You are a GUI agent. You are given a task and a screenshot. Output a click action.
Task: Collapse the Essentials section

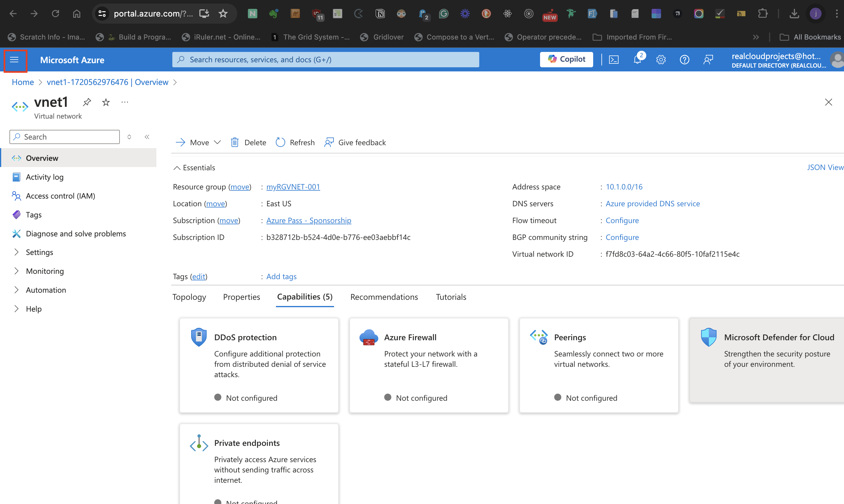click(x=177, y=168)
